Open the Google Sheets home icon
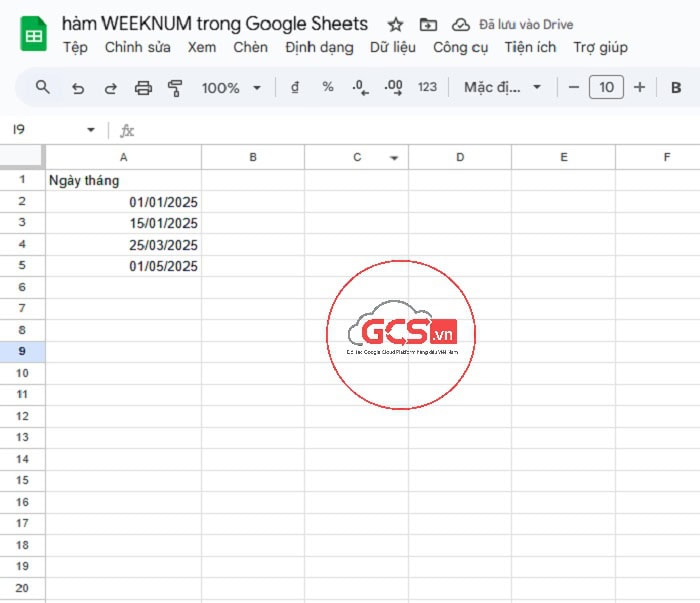Image resolution: width=700 pixels, height=603 pixels. (34, 35)
